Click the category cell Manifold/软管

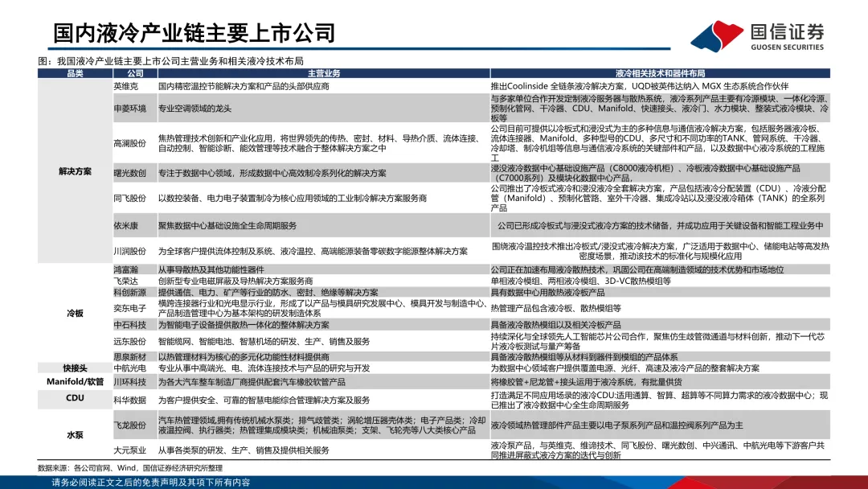pyautogui.click(x=76, y=381)
